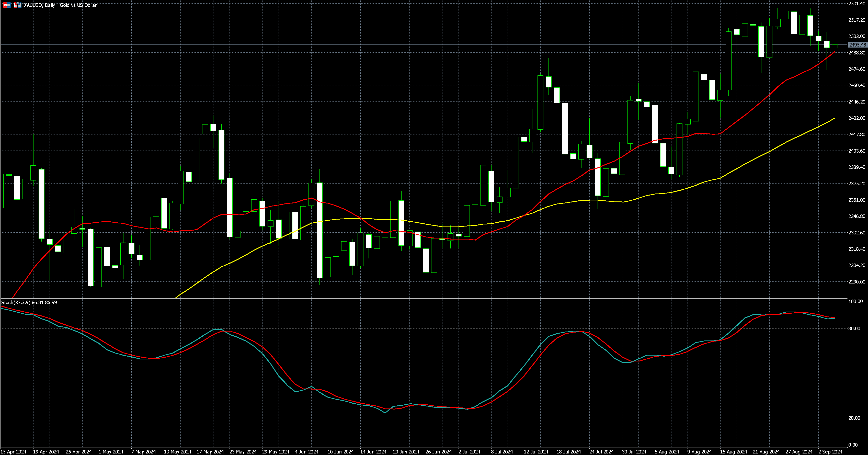Viewport: 868px width, 455px height.
Task: Click the stochastic 100.00 scale label
Action: [x=855, y=301]
